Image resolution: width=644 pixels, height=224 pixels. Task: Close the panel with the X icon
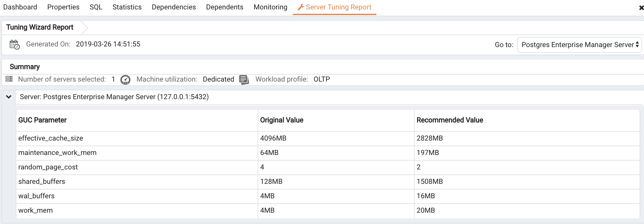pyautogui.click(x=641, y=8)
